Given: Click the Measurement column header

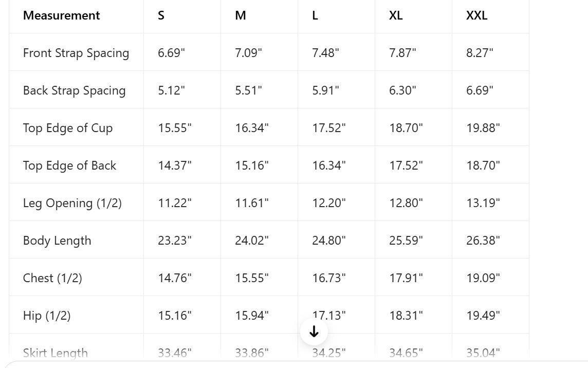Looking at the screenshot, I should 62,15.
